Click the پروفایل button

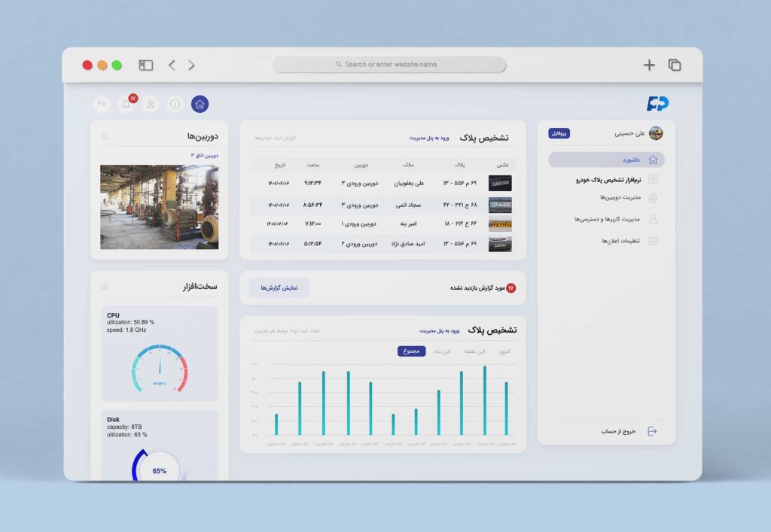pos(559,133)
